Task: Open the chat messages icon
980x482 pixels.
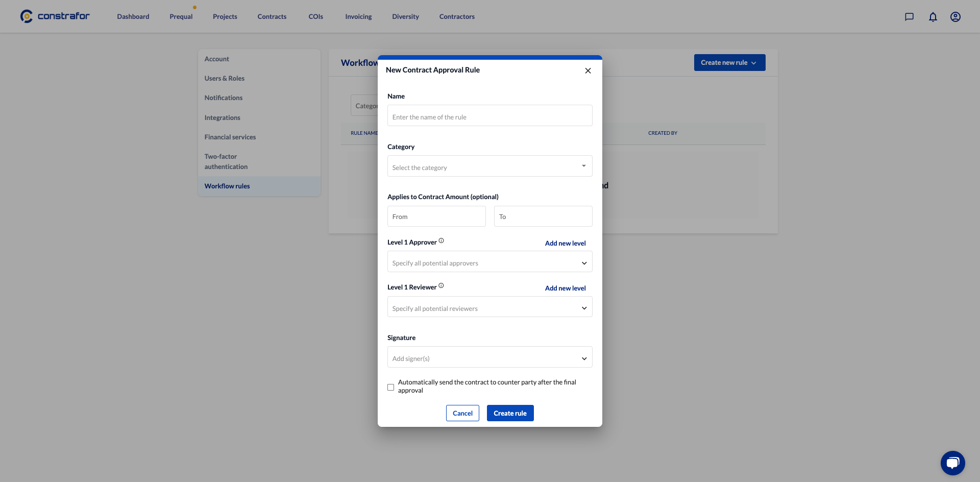Action: (909, 17)
